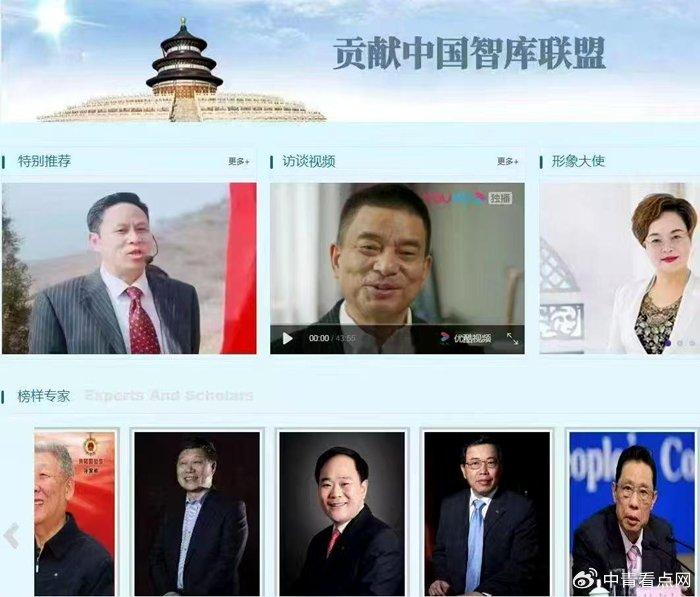700x597 pixels.
Task: Click the video time display 00:00
Action: point(319,338)
